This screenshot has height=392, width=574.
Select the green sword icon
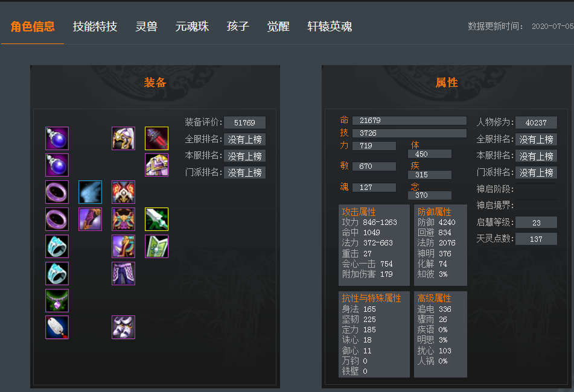coord(157,219)
